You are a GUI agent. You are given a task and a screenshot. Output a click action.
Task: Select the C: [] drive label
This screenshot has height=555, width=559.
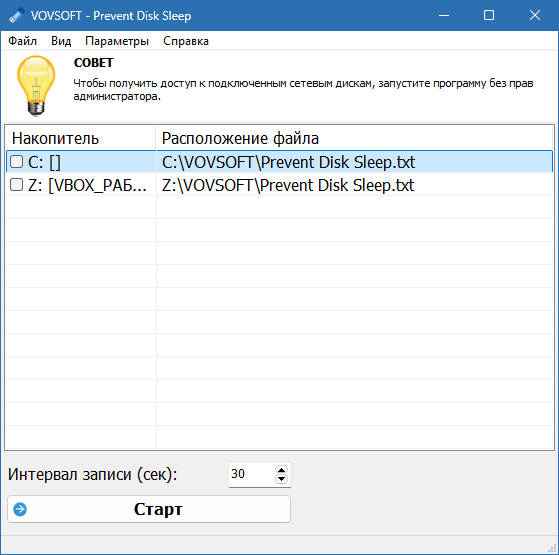44,162
